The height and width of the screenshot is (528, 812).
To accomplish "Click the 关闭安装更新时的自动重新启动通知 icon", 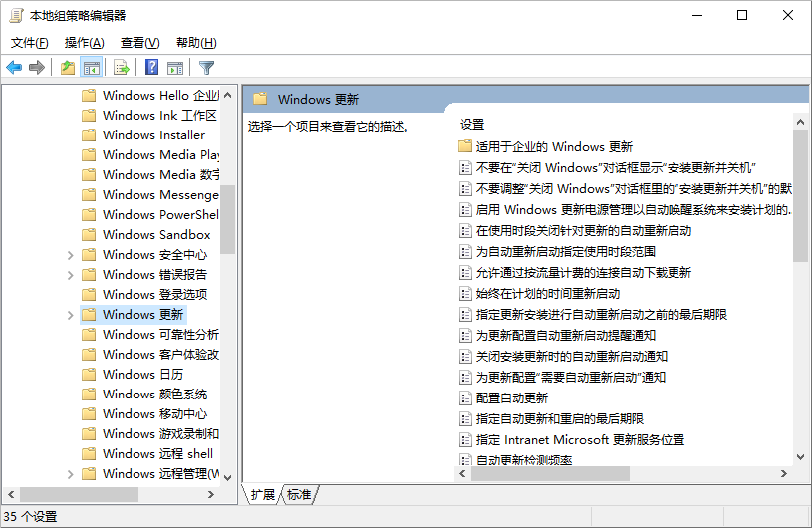I will click(465, 356).
